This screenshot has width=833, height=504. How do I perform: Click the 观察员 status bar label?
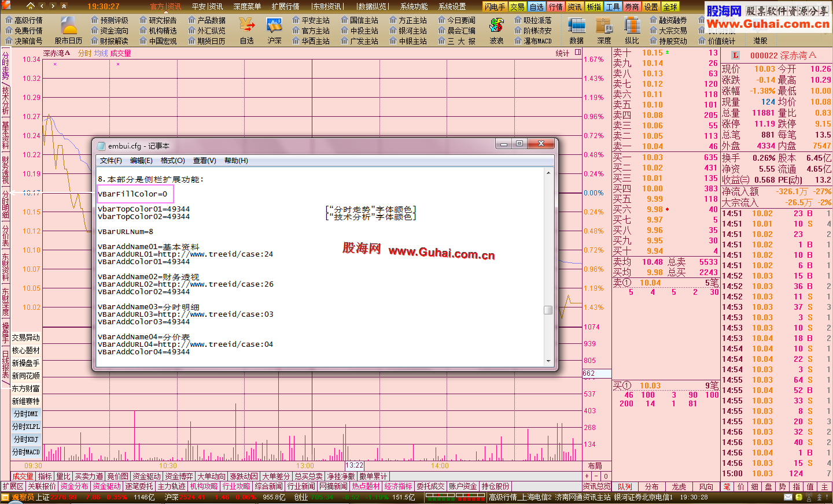click(x=23, y=497)
